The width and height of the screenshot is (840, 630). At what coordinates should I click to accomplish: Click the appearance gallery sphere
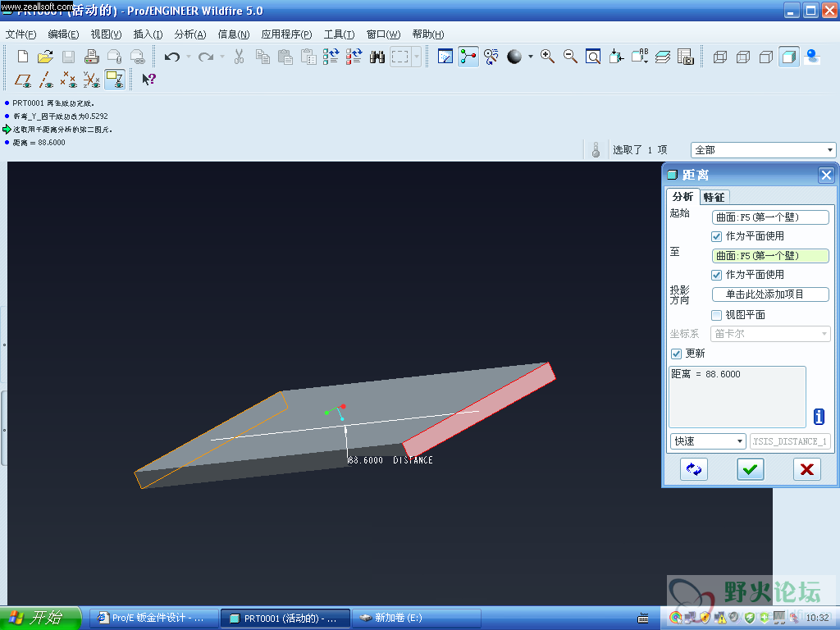click(514, 57)
